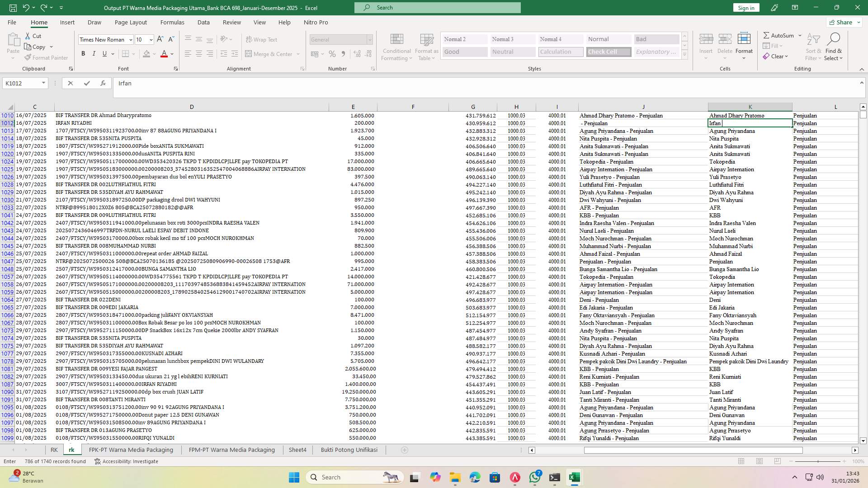Switch to the Nitro Pro ribbon tab

(x=316, y=22)
